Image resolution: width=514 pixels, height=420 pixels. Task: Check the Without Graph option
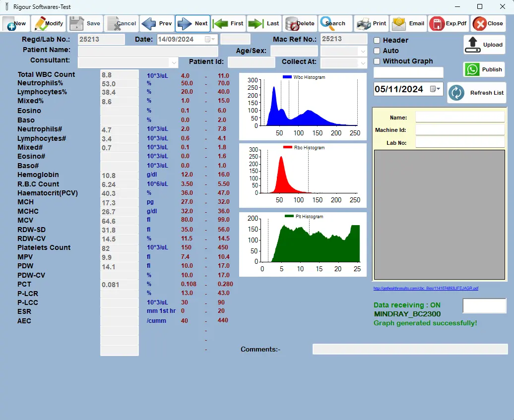377,61
